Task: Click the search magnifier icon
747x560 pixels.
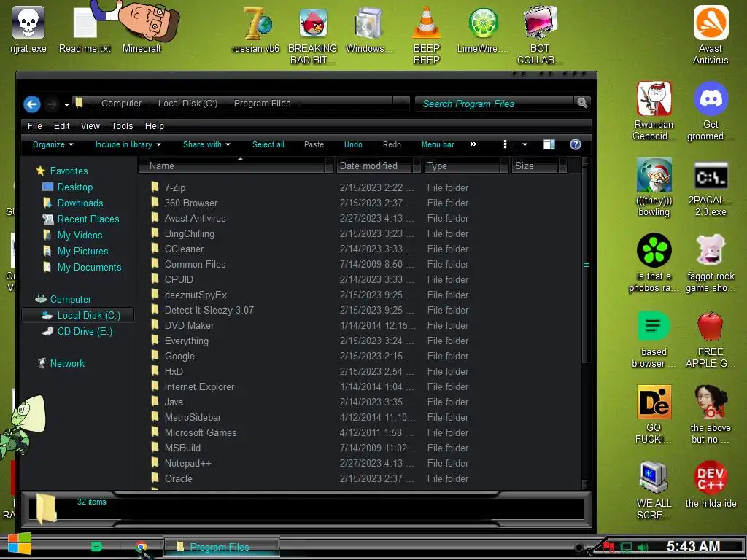Action: click(581, 104)
